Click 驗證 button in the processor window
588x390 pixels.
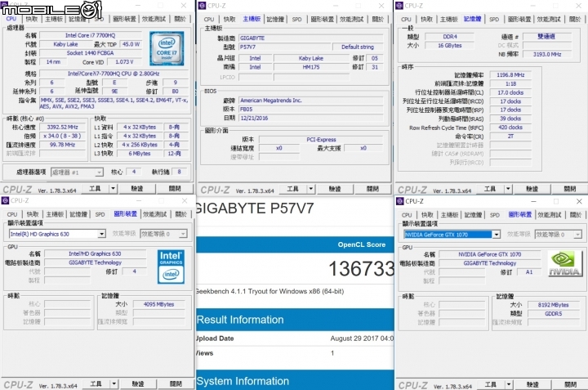coord(137,188)
